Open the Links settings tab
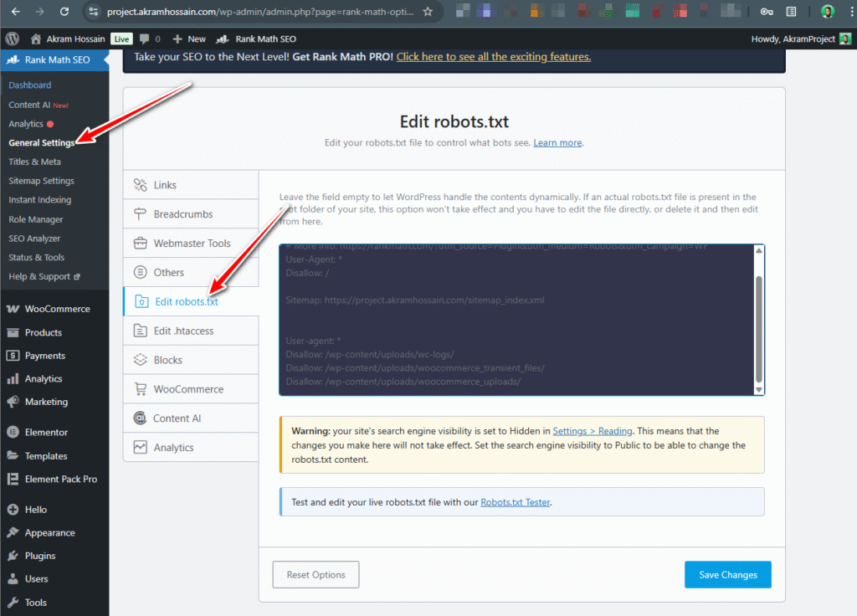The width and height of the screenshot is (857, 616). click(x=191, y=185)
